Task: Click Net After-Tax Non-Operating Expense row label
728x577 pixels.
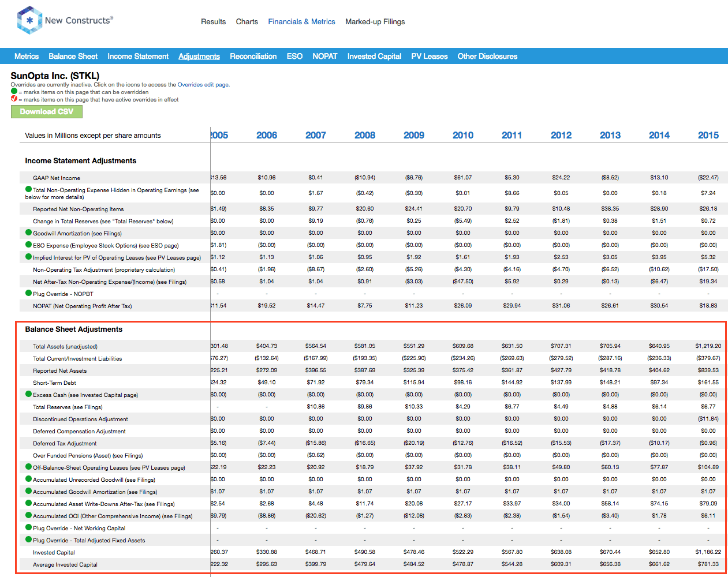Action: (110, 282)
